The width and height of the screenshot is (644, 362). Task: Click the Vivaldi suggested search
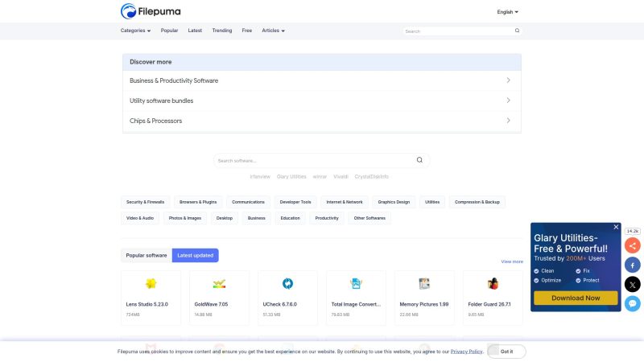click(x=341, y=176)
